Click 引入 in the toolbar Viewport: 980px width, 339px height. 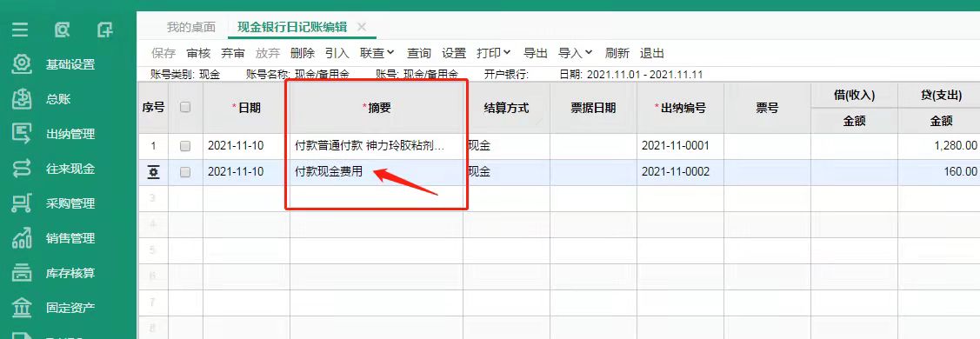337,53
